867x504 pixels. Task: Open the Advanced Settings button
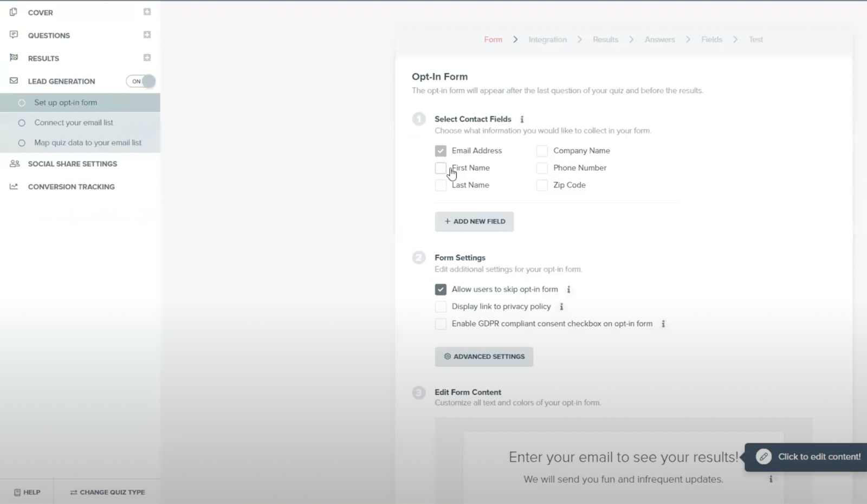click(x=484, y=357)
